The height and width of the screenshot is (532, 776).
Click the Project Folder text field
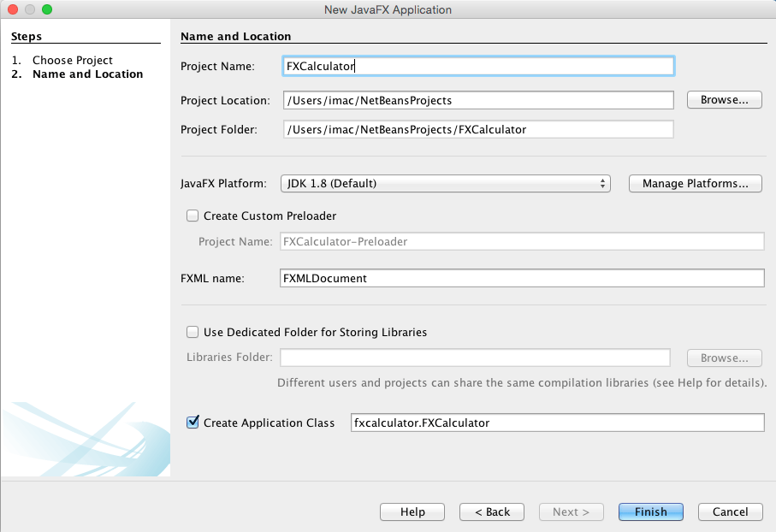coord(478,129)
